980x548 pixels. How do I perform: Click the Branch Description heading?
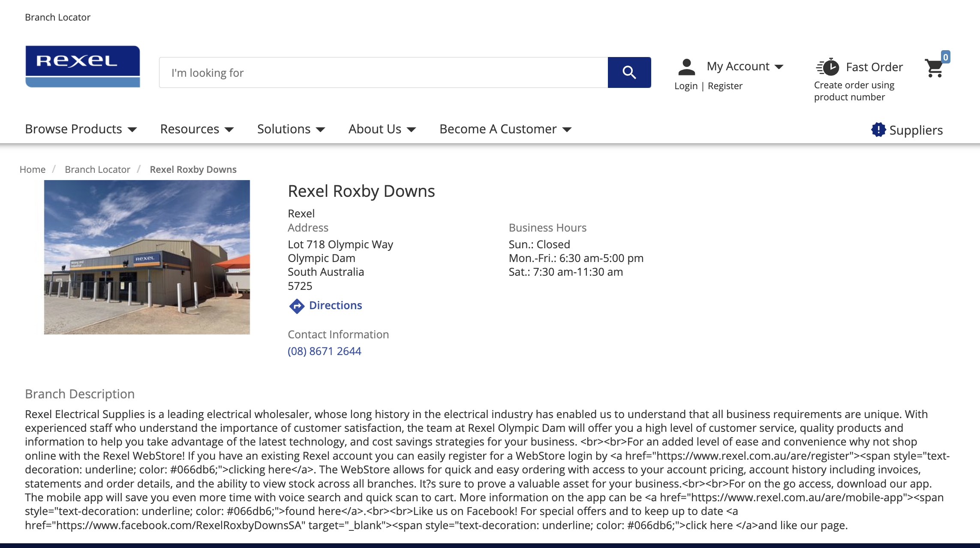click(80, 394)
